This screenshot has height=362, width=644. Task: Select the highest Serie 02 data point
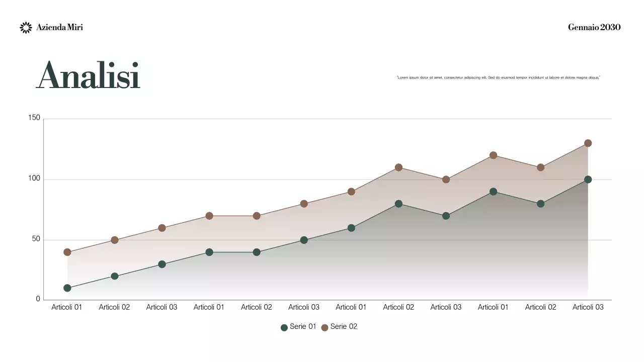click(x=588, y=143)
